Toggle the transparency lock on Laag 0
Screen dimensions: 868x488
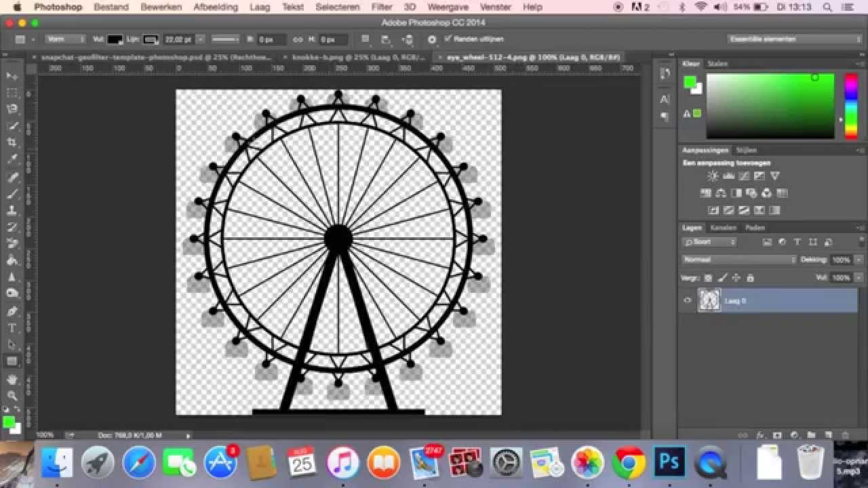point(707,277)
